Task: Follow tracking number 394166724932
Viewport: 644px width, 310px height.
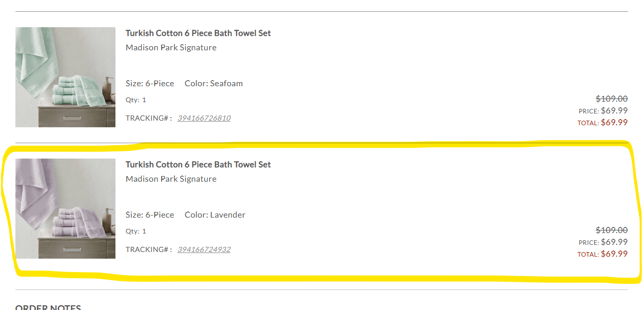Action: point(204,249)
